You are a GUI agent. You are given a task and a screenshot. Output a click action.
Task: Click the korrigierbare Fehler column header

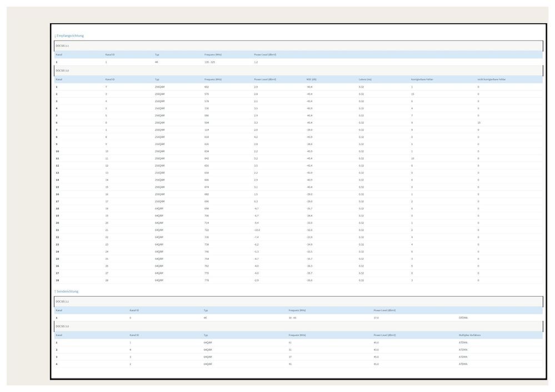click(422, 79)
